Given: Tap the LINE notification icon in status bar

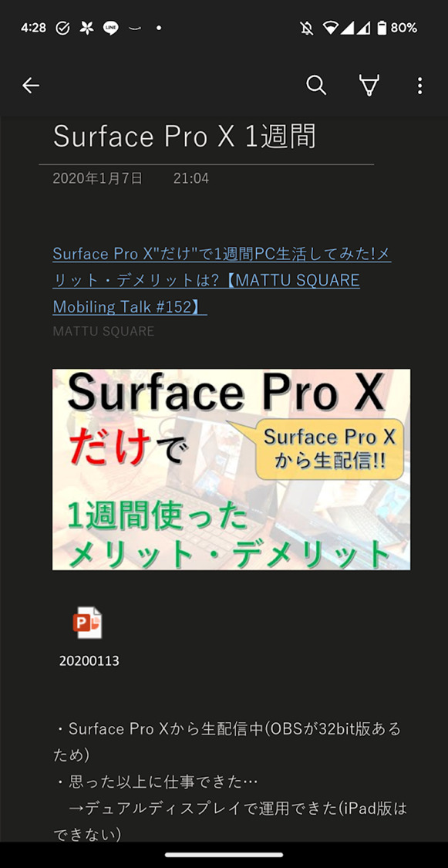Looking at the screenshot, I should tap(110, 28).
